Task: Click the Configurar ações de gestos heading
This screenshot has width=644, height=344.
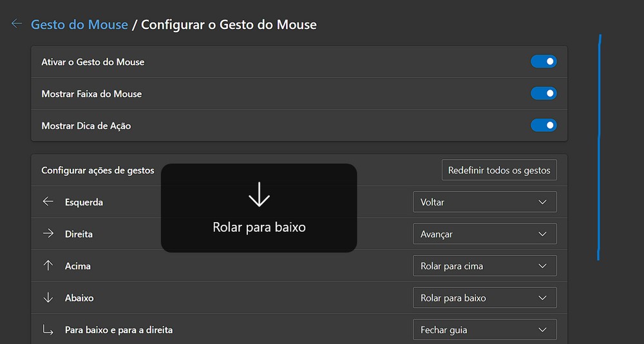Action: (98, 171)
